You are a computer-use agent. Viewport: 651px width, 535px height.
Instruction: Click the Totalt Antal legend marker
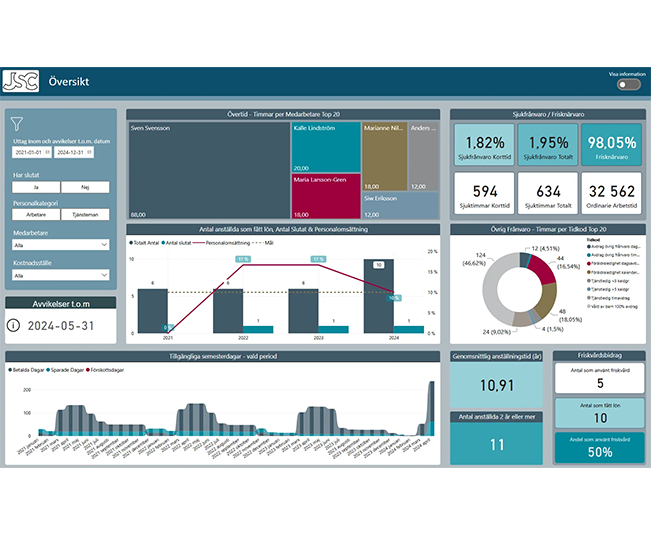coord(131,243)
